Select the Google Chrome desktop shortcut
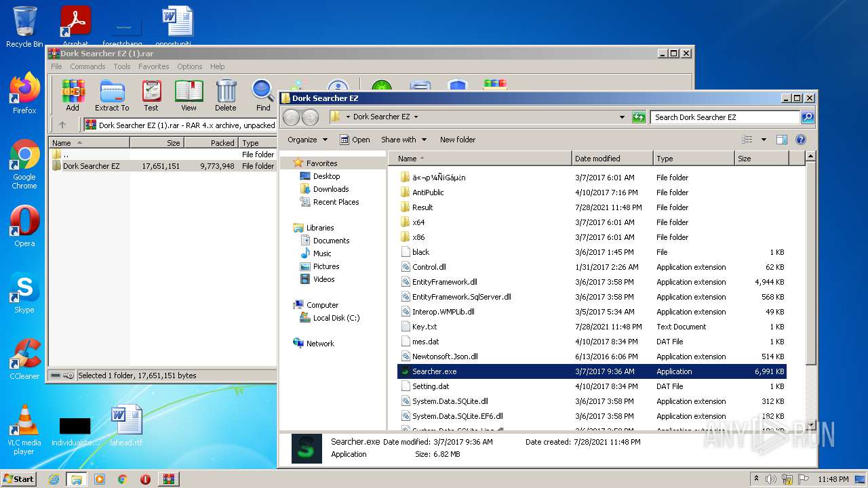The width and height of the screenshot is (868, 488). pyautogui.click(x=24, y=165)
